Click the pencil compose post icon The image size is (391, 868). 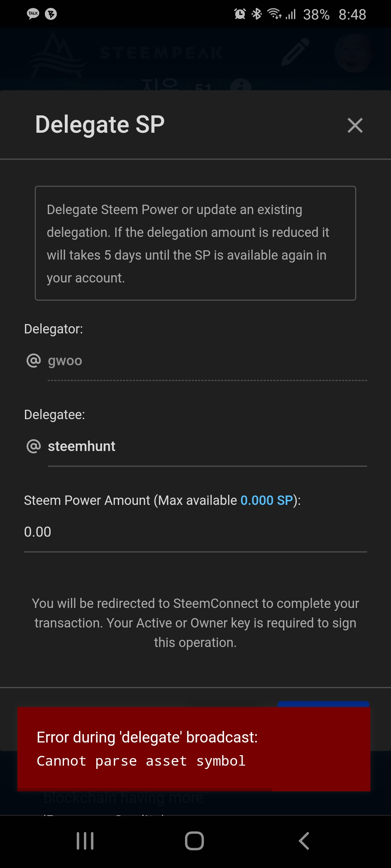[x=295, y=52]
